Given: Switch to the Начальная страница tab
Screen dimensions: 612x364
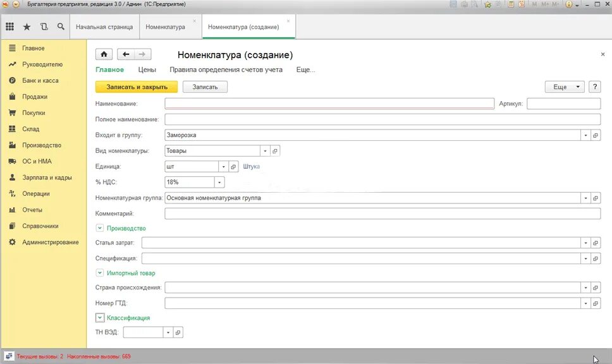Looking at the screenshot, I should (104, 27).
